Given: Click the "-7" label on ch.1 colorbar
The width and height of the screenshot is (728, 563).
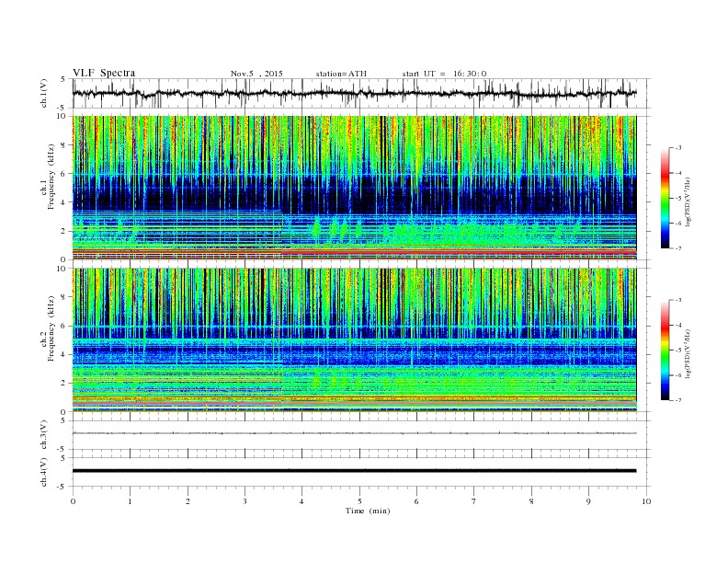Looking at the screenshot, I should pyautogui.click(x=677, y=248).
